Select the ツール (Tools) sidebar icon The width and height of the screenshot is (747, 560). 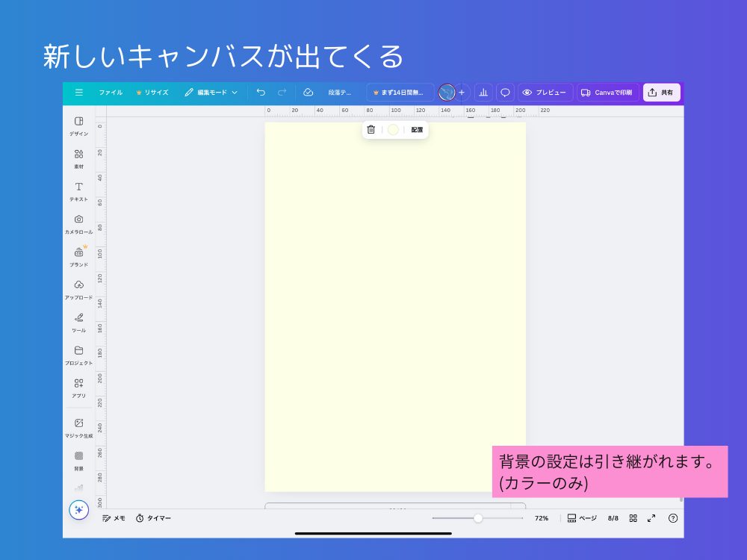click(x=78, y=321)
